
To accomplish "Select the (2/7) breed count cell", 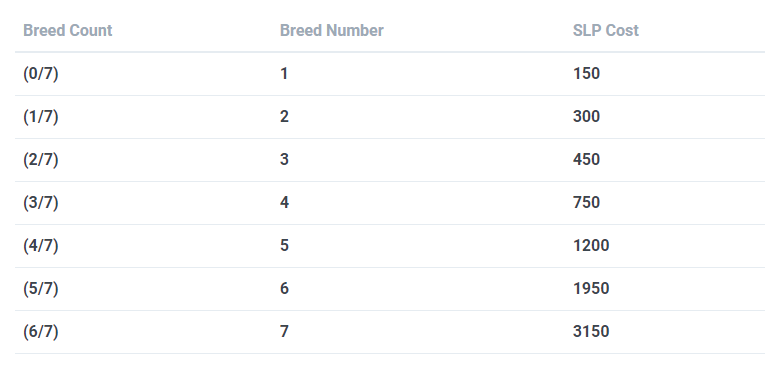I will (40, 160).
